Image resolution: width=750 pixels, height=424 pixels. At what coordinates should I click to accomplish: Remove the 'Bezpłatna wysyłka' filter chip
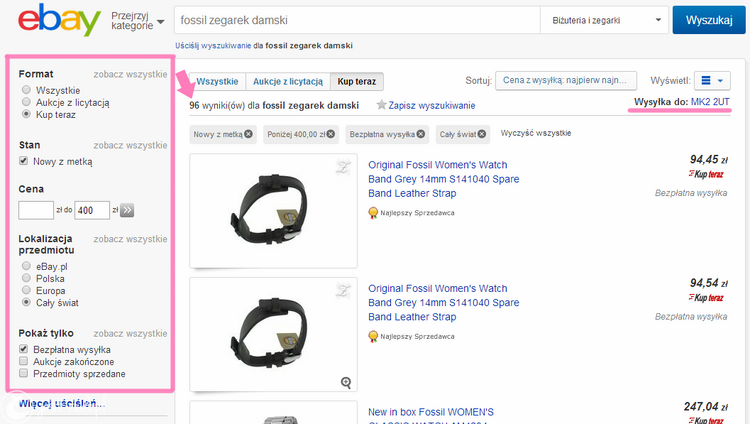pyautogui.click(x=420, y=134)
